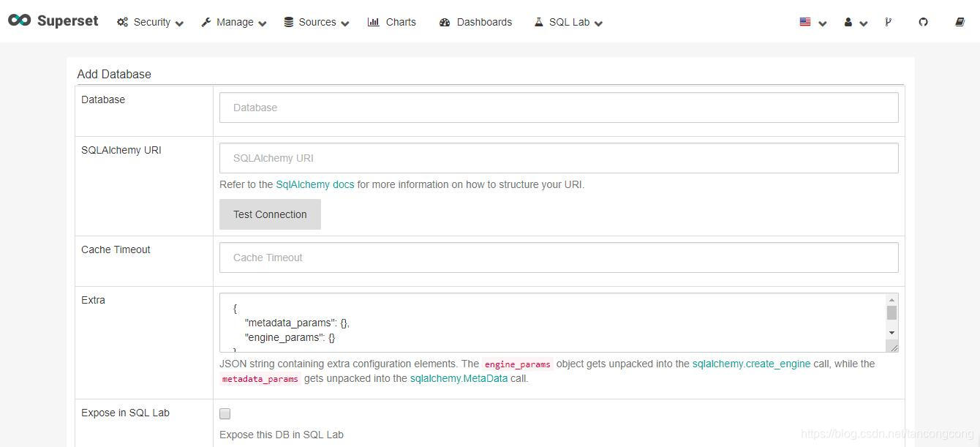980x447 pixels.
Task: Click the Extra textarea scroll down arrow
Action: tap(892, 333)
